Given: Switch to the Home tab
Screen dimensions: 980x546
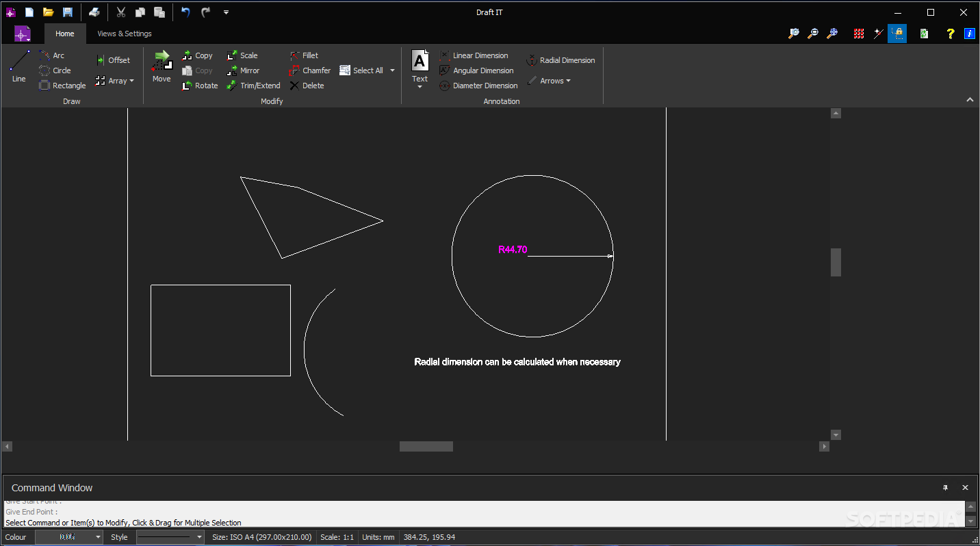Looking at the screenshot, I should (x=65, y=34).
